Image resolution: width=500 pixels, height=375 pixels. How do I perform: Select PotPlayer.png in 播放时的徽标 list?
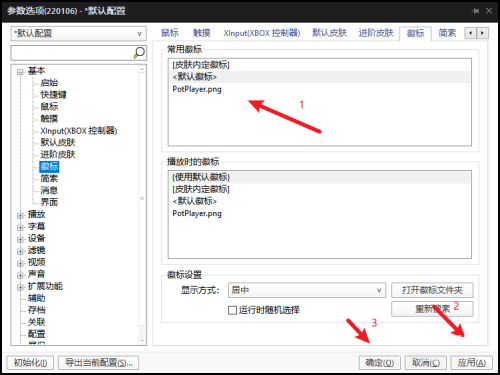pyautogui.click(x=320, y=214)
